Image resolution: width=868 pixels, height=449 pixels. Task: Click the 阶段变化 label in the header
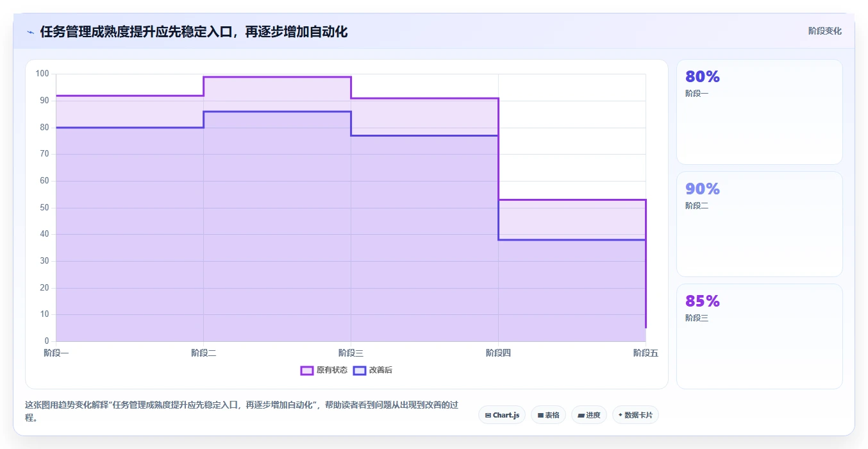click(x=825, y=31)
